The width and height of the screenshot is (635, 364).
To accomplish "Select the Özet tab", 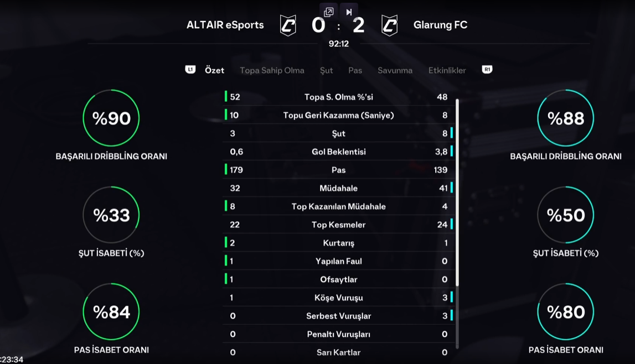I will point(214,70).
